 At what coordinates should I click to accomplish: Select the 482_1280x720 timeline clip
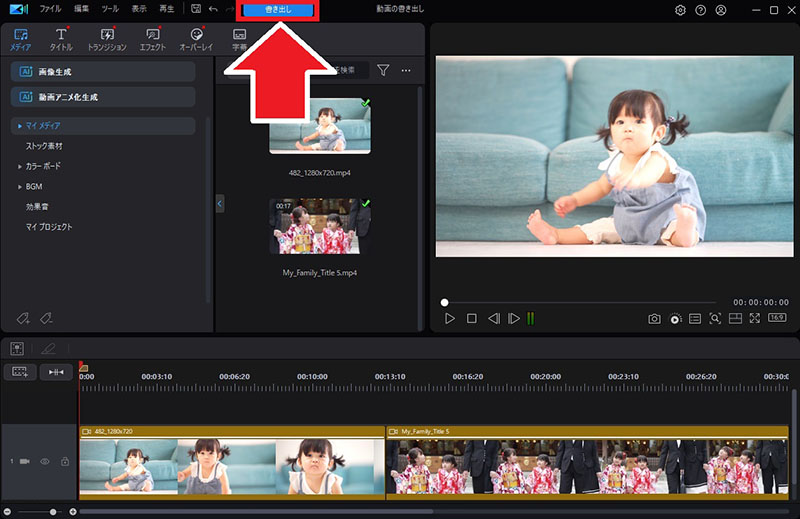pos(232,462)
